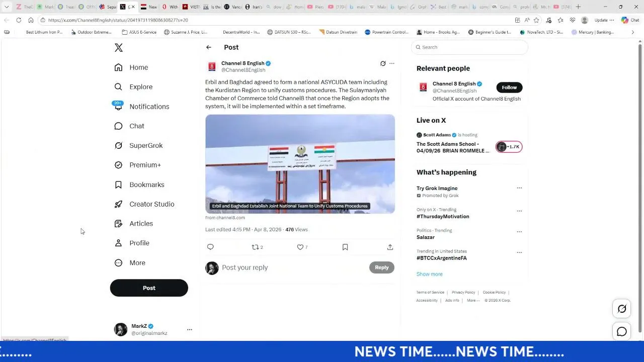Open Terms of Service link
644x362 pixels.
430,293
